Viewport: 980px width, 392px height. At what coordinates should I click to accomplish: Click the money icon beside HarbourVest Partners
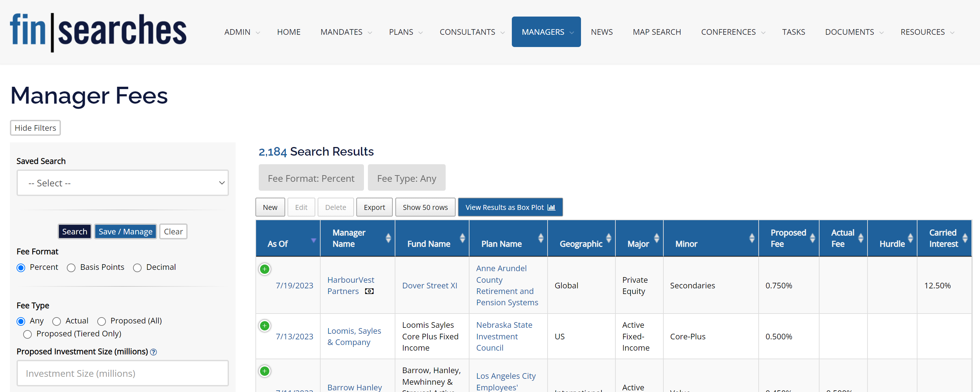coord(369,291)
